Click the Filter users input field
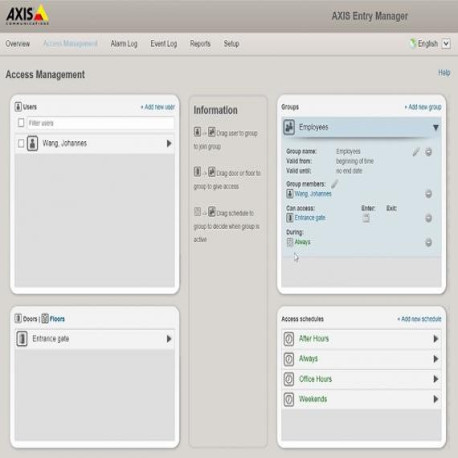The width and height of the screenshot is (458, 458). click(100, 123)
